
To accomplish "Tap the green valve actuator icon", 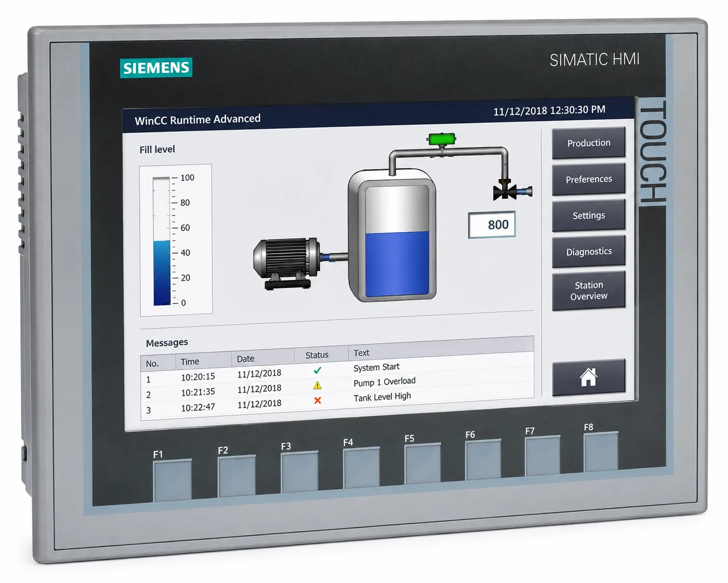I will click(x=441, y=139).
